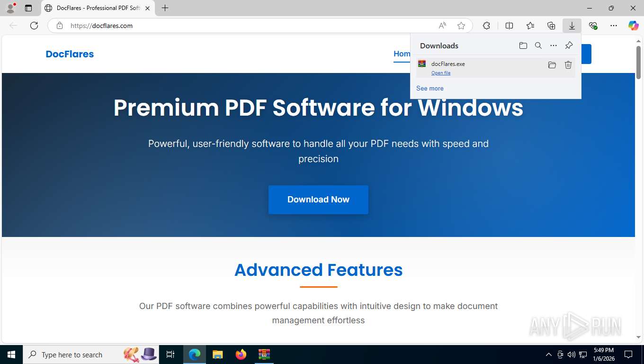
Task: Pin the Downloads panel
Action: (x=569, y=45)
